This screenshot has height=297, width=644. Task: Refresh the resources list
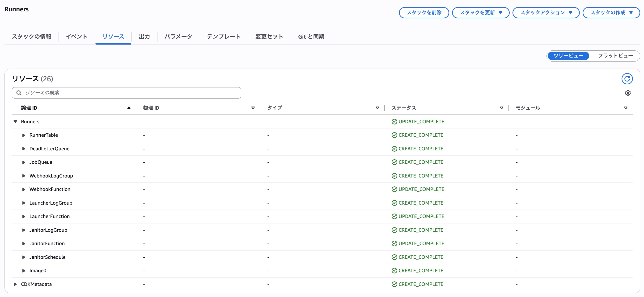627,79
